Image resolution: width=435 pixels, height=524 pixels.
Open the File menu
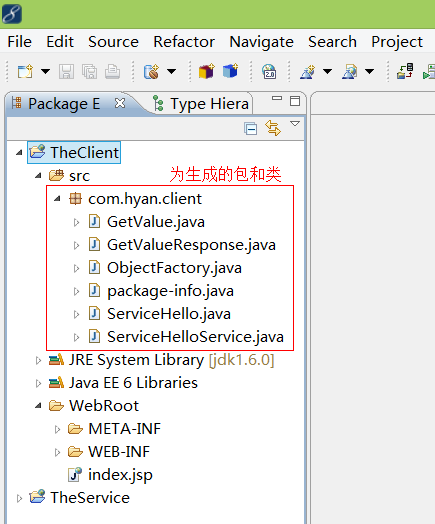pyautogui.click(x=20, y=42)
